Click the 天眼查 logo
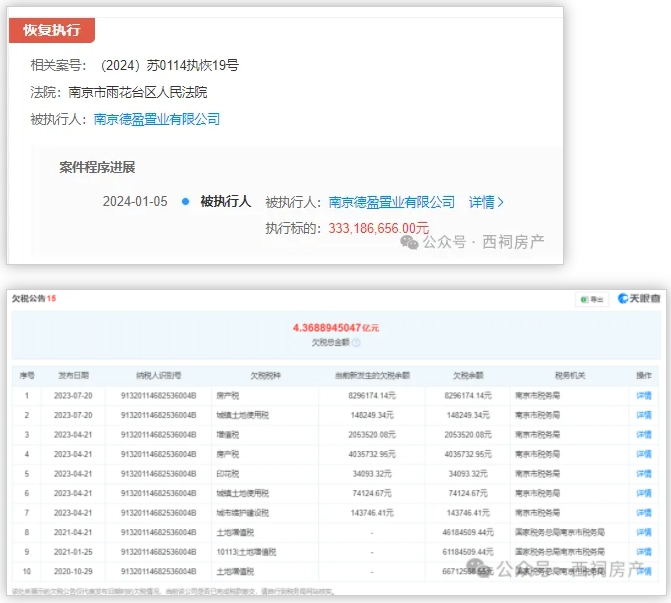Image resolution: width=671 pixels, height=603 pixels. coord(638,299)
